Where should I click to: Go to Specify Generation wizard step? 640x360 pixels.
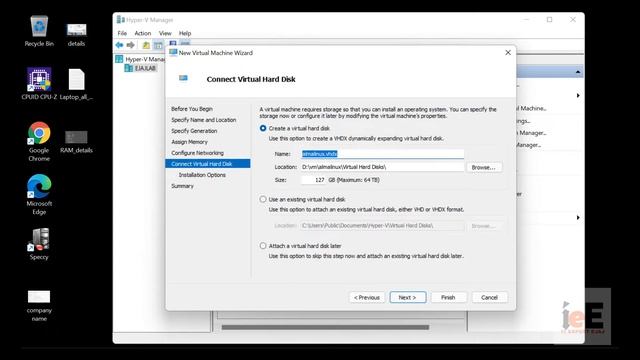[x=194, y=131]
